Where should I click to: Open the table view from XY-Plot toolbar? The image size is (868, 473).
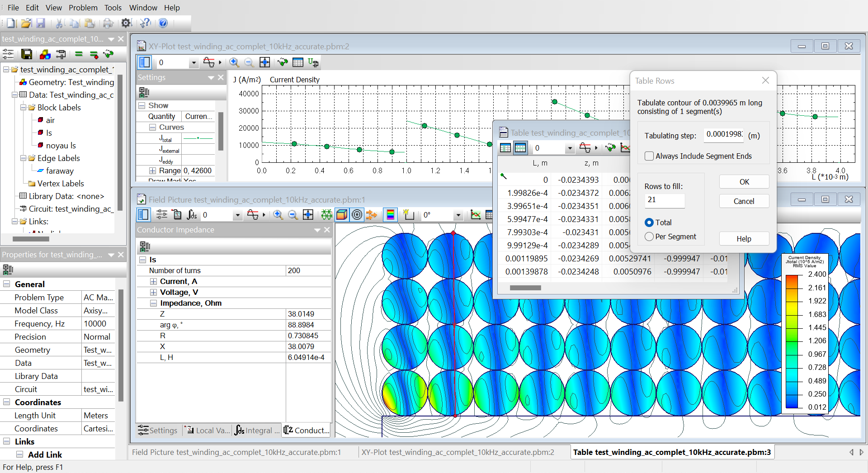pos(297,62)
